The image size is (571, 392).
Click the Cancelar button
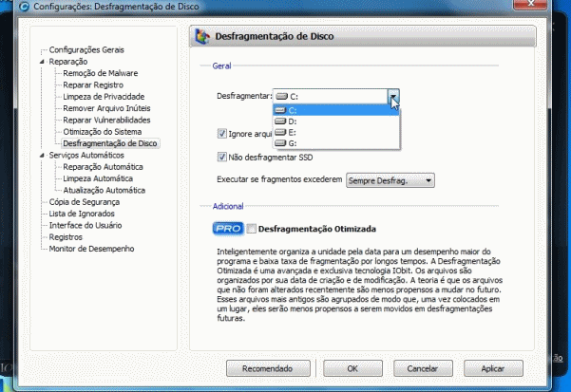(423, 368)
